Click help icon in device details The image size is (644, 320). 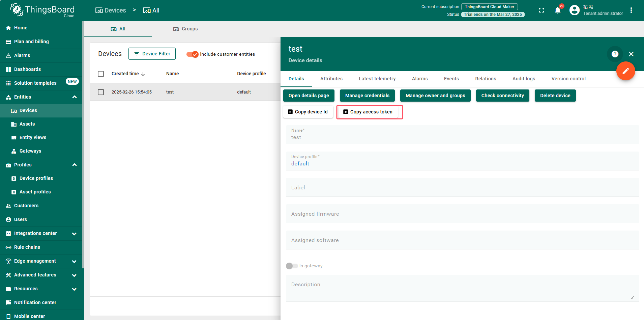coord(615,54)
